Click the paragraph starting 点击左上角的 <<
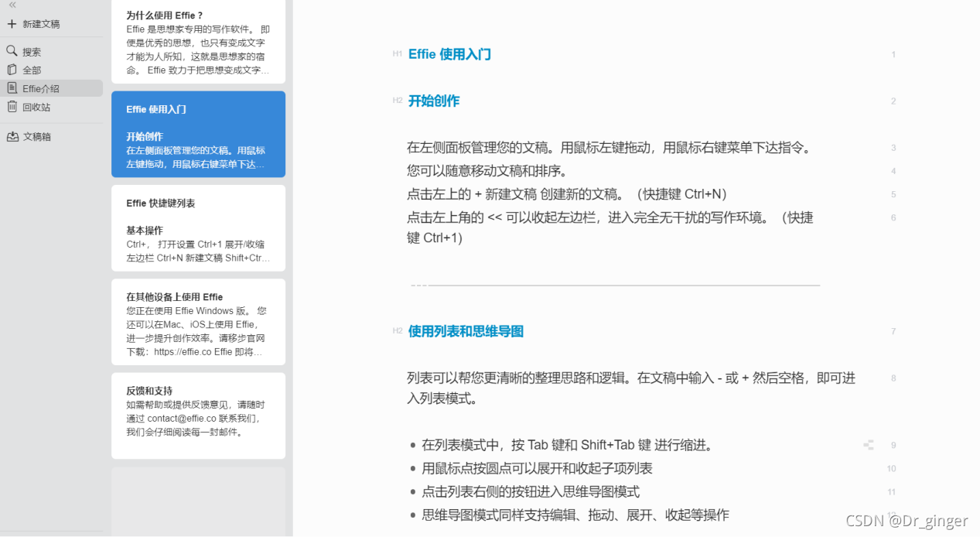 pyautogui.click(x=610, y=227)
